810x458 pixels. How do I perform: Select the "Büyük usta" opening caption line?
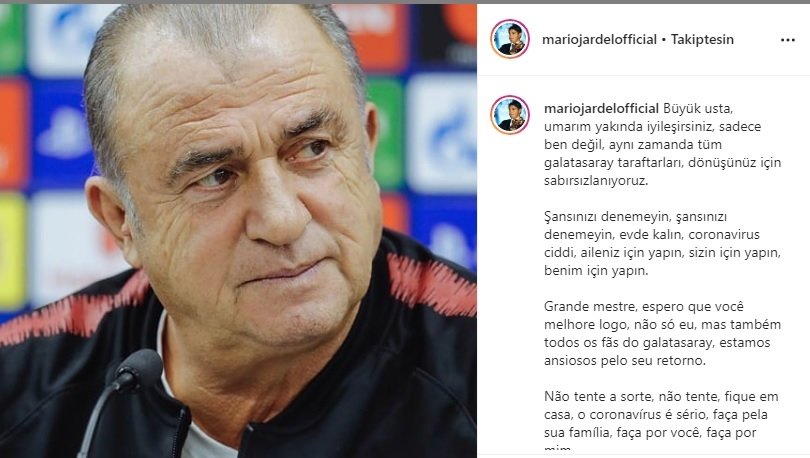tap(698, 108)
